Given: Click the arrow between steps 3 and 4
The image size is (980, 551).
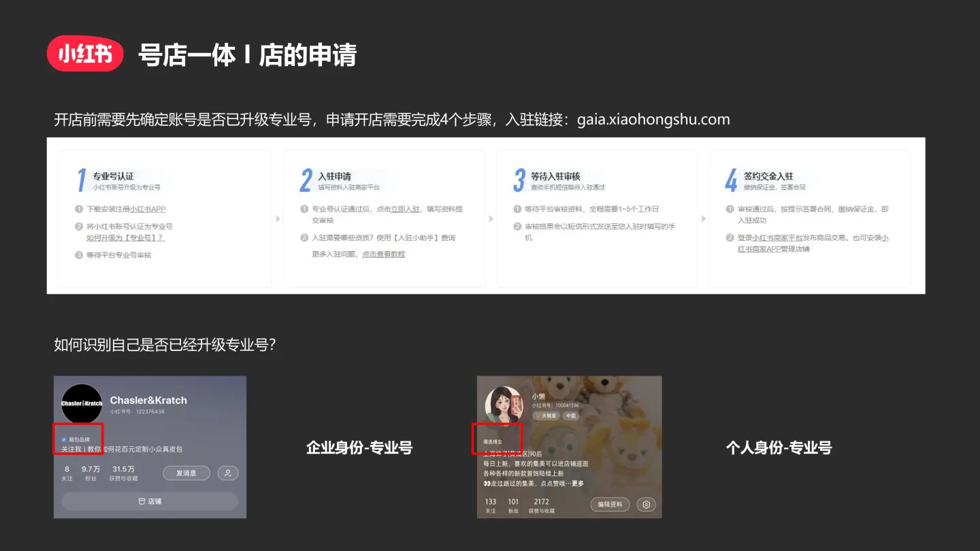Looking at the screenshot, I should pyautogui.click(x=703, y=219).
